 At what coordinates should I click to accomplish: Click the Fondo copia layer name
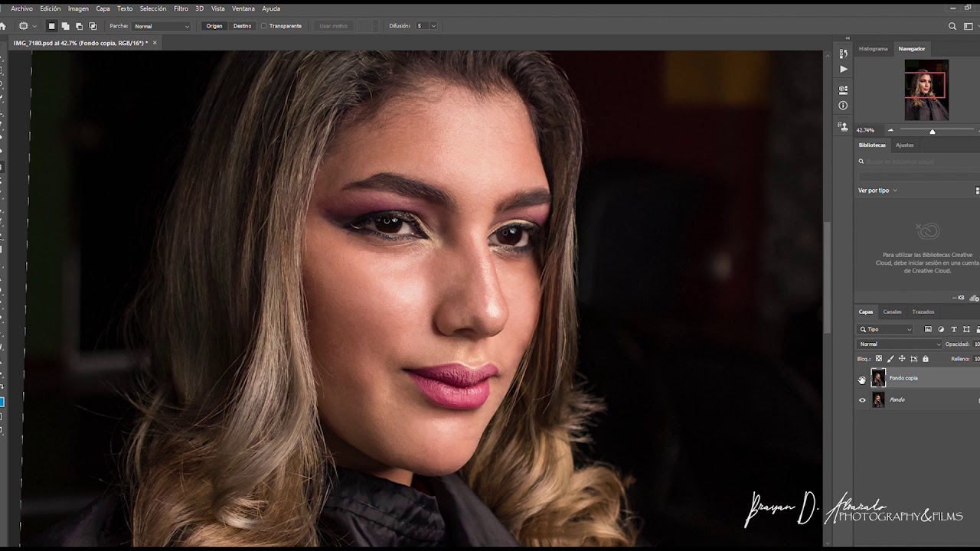click(x=903, y=378)
